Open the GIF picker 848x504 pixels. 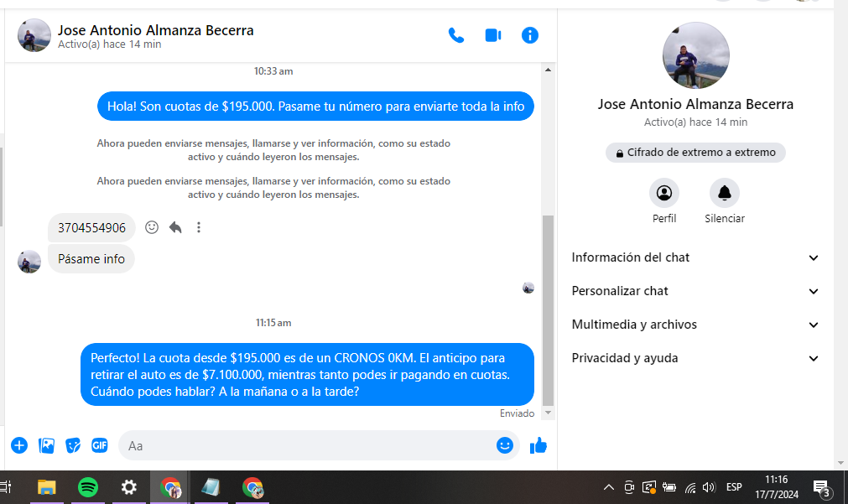100,445
